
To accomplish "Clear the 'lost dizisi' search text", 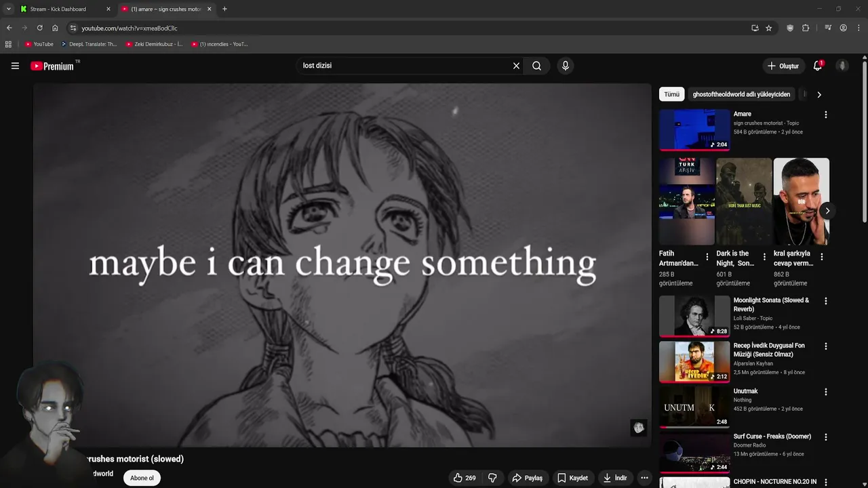I will click(516, 66).
